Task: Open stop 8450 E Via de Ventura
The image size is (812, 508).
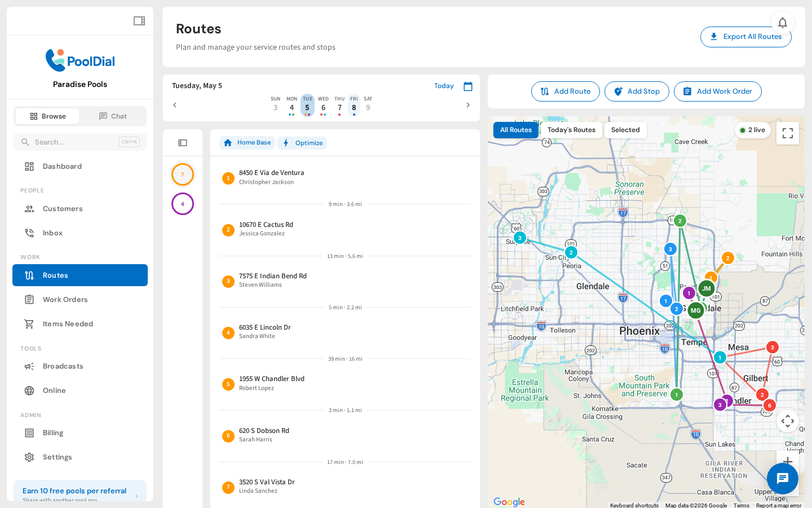Action: [345, 178]
